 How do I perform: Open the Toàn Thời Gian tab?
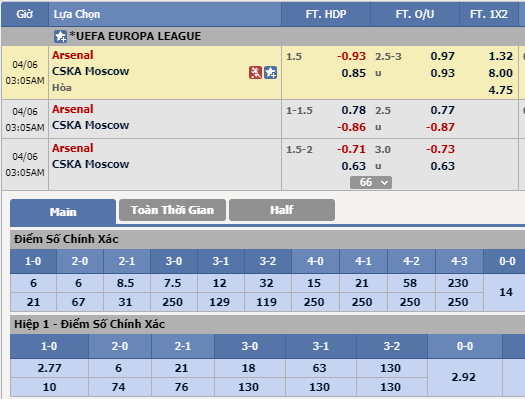point(172,210)
